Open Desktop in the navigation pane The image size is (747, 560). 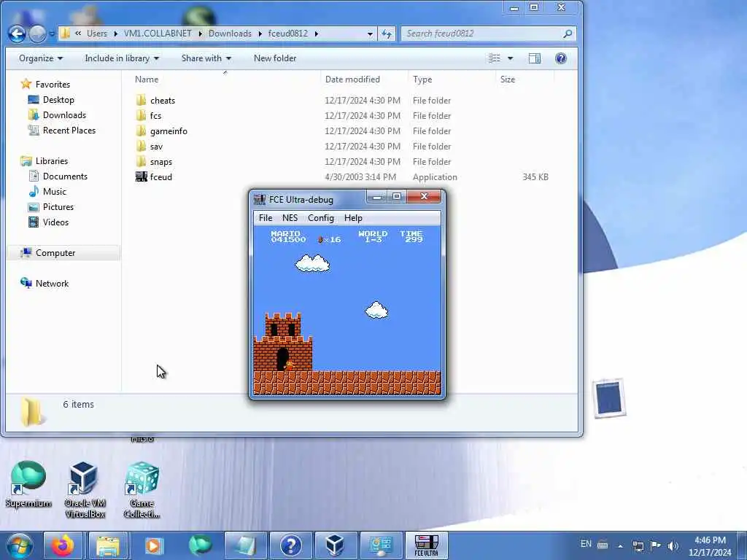pyautogui.click(x=58, y=99)
